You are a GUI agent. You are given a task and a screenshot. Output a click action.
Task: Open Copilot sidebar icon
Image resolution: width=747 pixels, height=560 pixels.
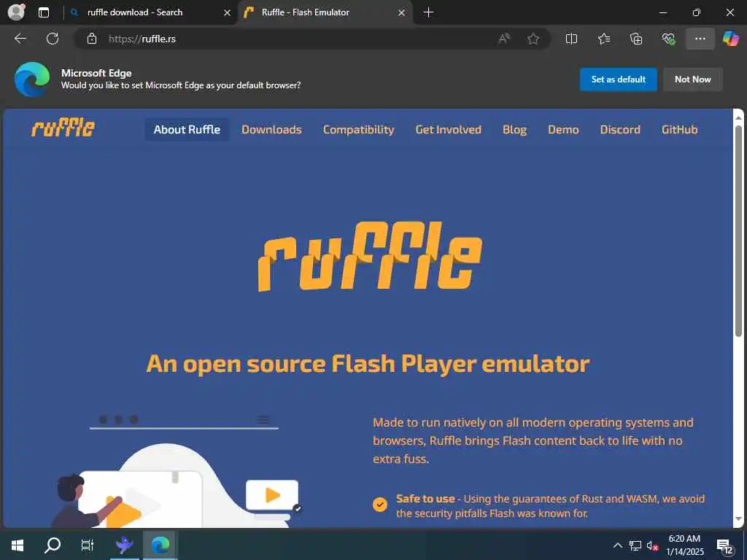[730, 39]
